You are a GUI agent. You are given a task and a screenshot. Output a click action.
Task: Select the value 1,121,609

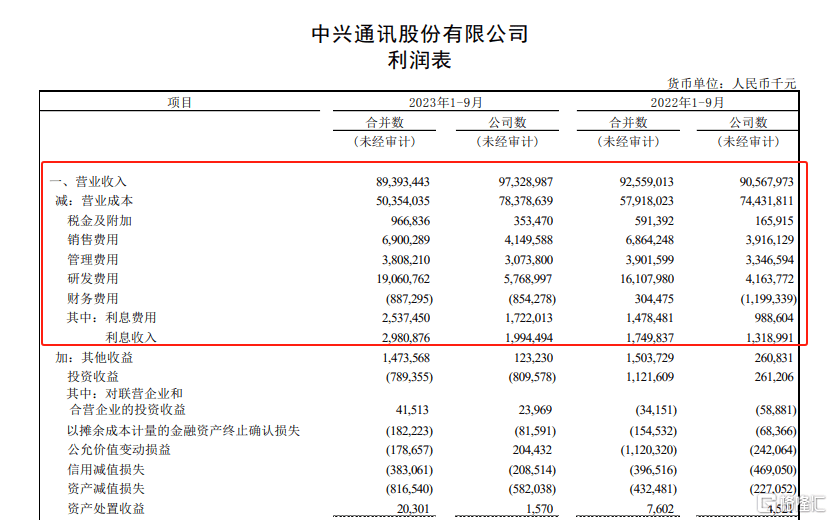coord(649,377)
